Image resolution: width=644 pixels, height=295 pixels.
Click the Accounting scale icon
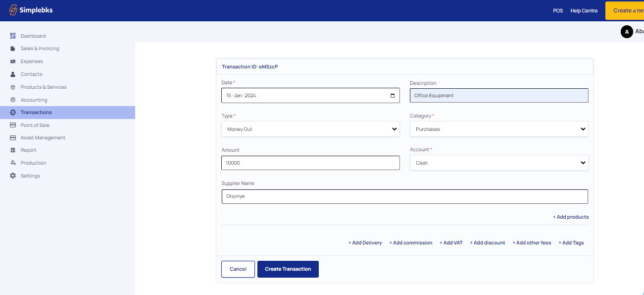click(13, 100)
